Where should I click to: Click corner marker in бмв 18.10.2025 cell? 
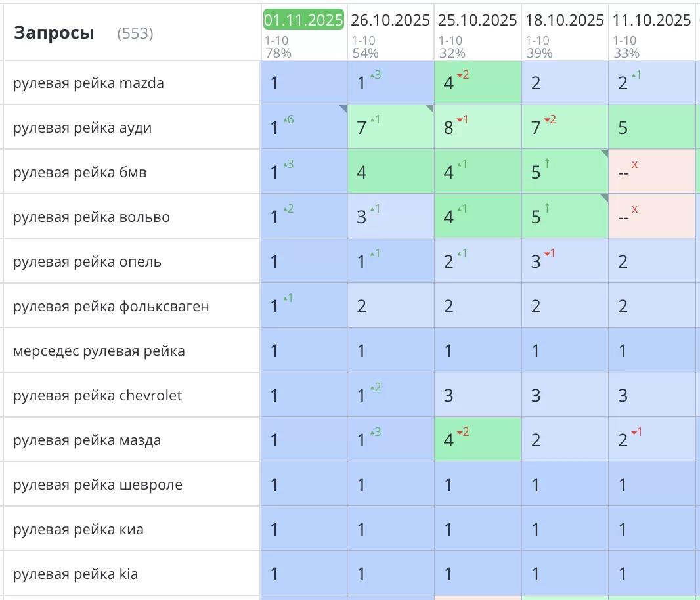(604, 154)
